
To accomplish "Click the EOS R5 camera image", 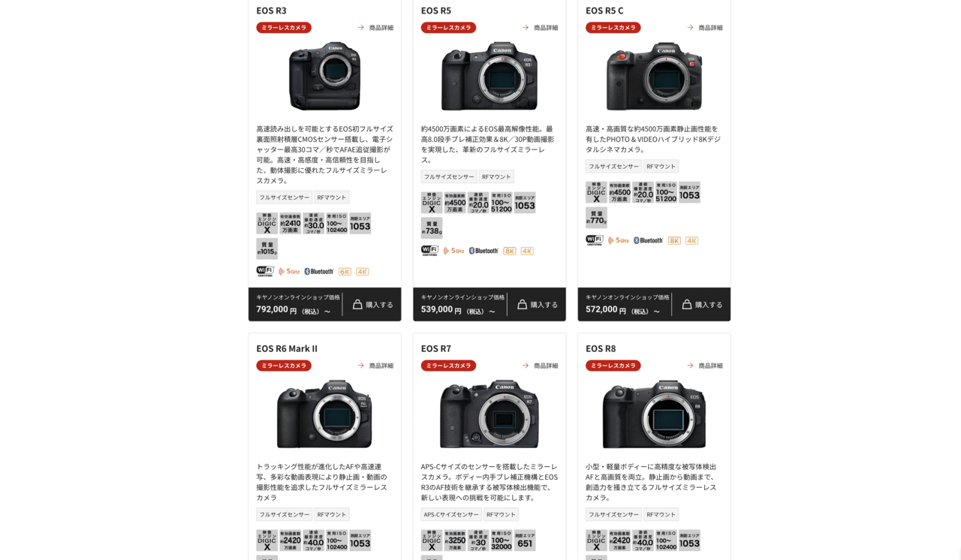I will click(x=490, y=76).
